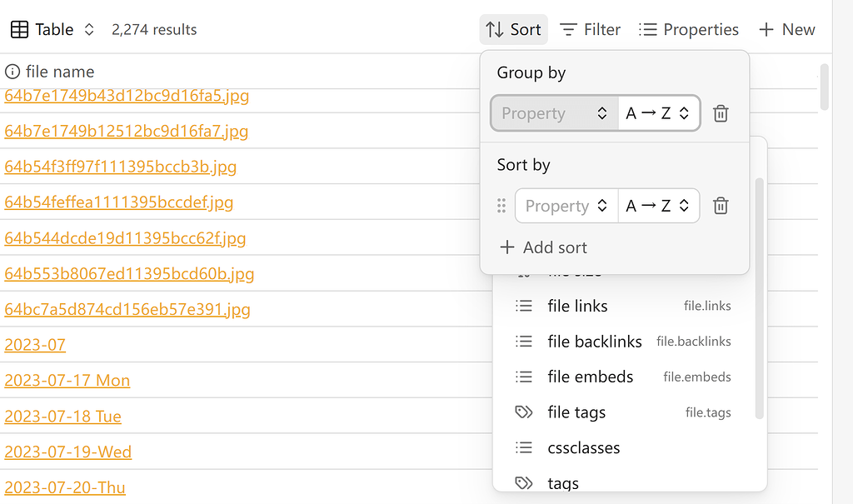Screen dimensions: 853x504
Task: Click the property list scrollbar
Action: [760, 298]
